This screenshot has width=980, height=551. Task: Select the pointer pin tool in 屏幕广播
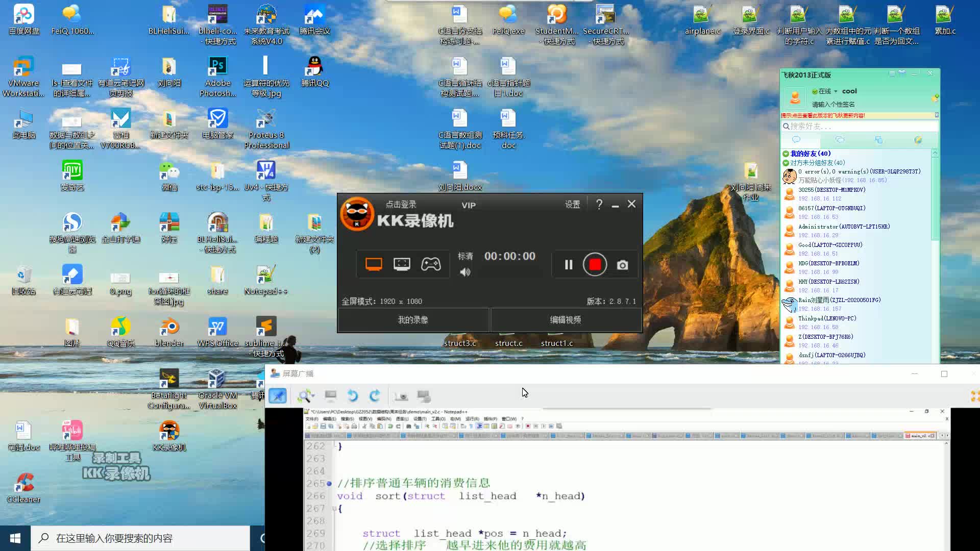coord(277,396)
